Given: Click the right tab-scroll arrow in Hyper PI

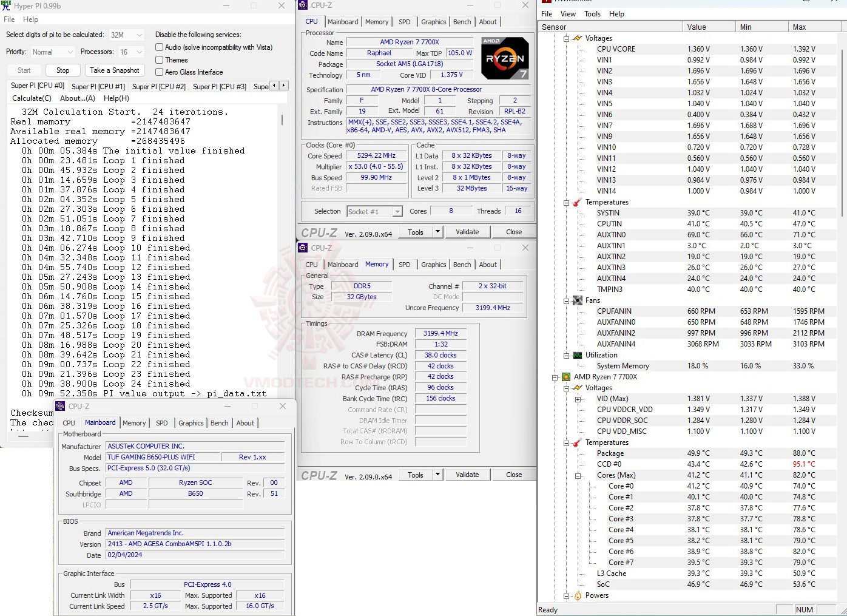Looking at the screenshot, I should pyautogui.click(x=283, y=86).
